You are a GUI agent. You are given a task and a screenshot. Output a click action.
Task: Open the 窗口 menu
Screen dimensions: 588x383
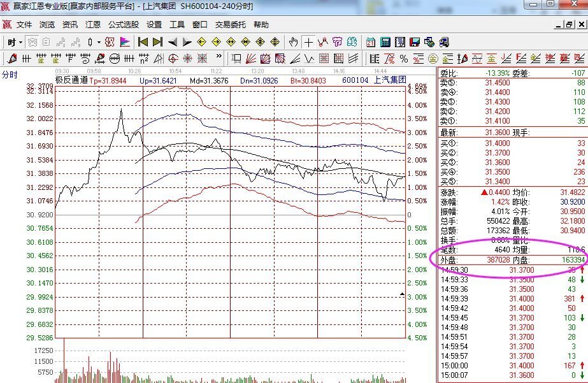200,25
